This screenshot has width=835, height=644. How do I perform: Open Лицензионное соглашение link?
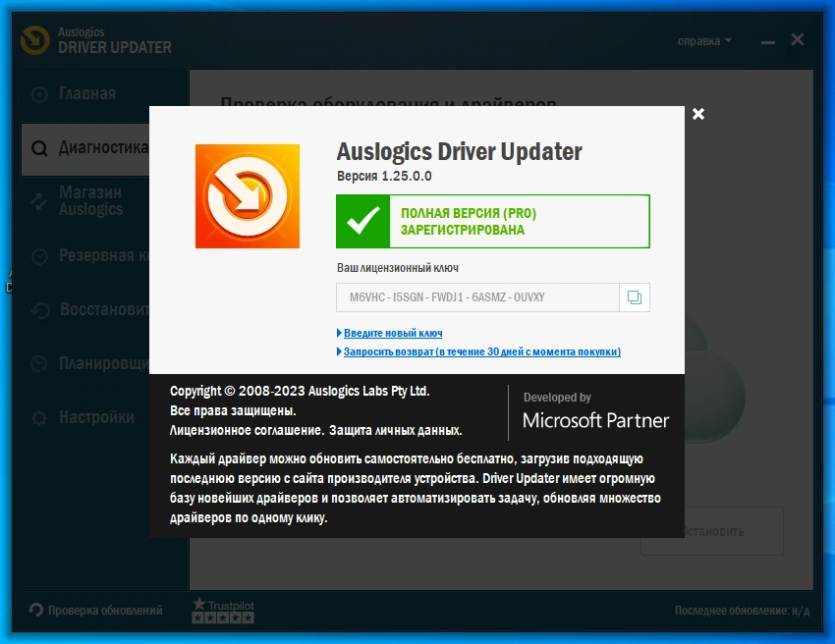246,431
